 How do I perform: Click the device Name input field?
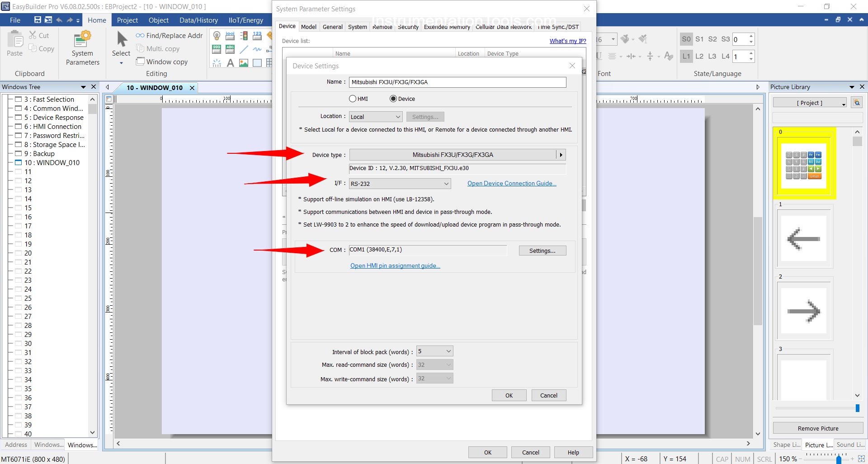[x=458, y=82]
